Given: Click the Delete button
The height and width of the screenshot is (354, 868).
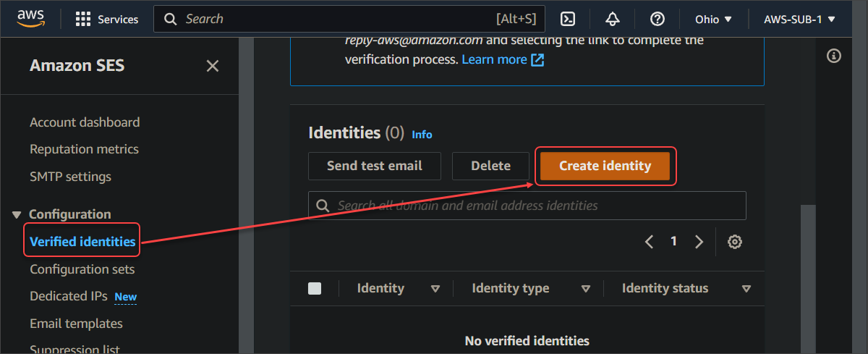Looking at the screenshot, I should [491, 166].
